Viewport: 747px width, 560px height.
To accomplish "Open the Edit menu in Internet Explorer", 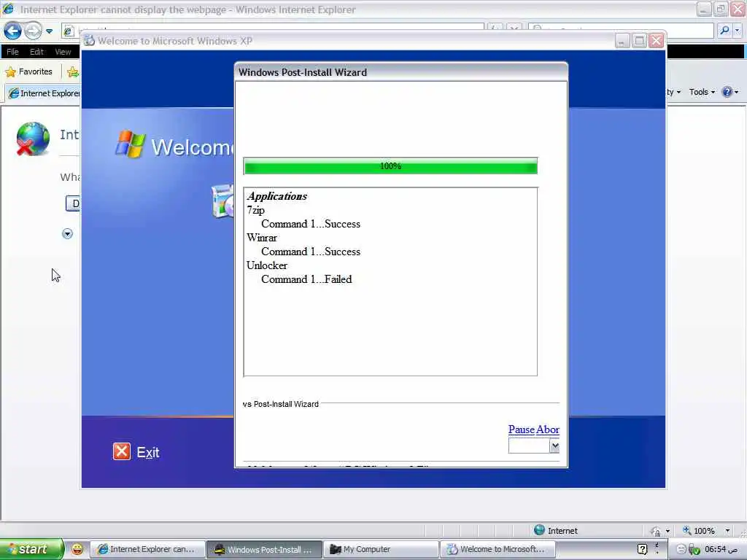I will (x=36, y=52).
